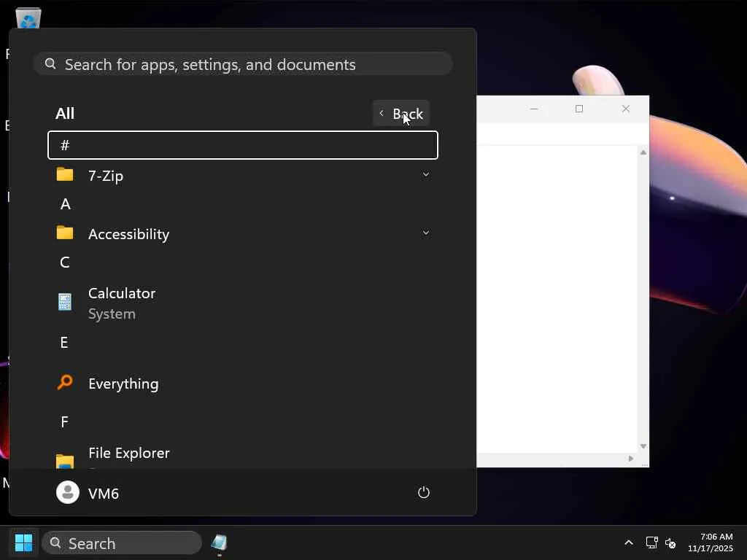The height and width of the screenshot is (560, 747).
Task: Open the 7-Zip folder icon
Action: 65,175
